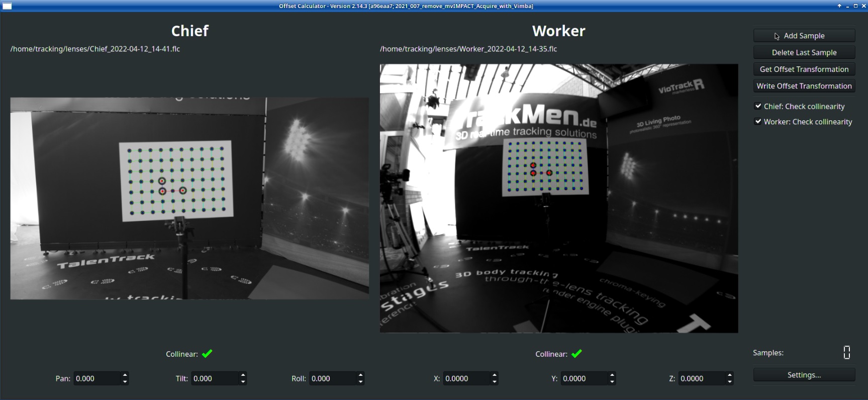Click the Samples counter display
The image size is (868, 400).
click(846, 353)
